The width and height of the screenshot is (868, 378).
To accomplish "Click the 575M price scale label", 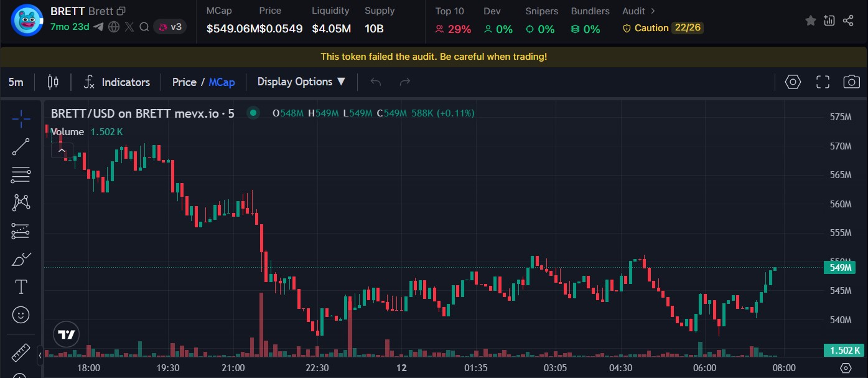I will tap(841, 117).
